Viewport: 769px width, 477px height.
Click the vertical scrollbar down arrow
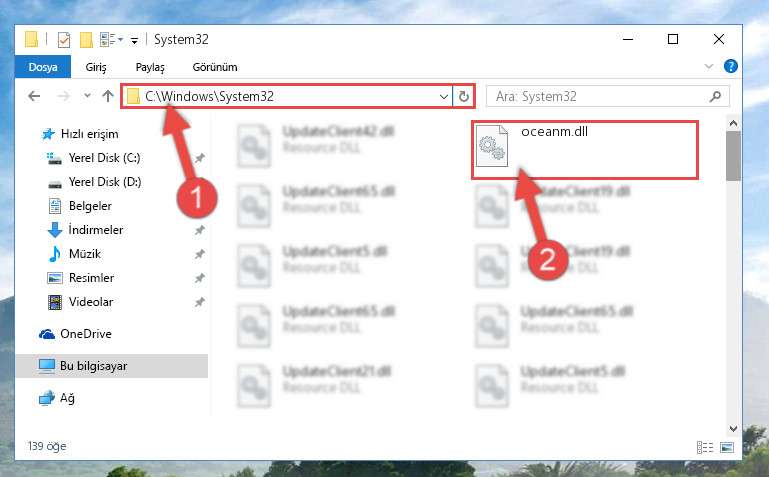coord(733,428)
